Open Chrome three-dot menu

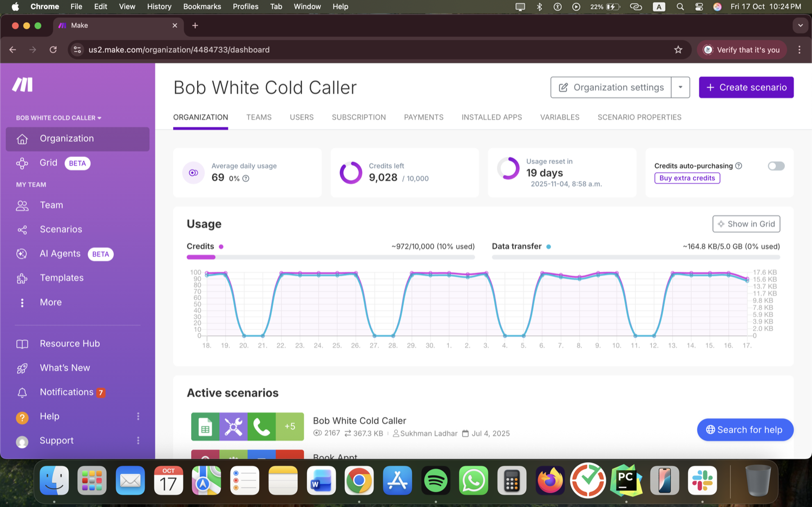click(x=800, y=50)
